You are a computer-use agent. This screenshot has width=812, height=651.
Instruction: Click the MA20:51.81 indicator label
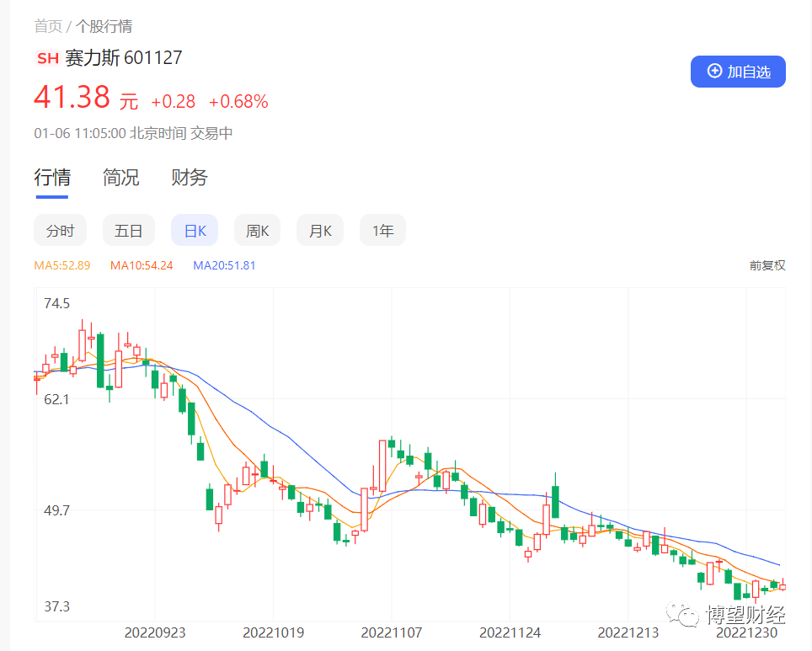(224, 265)
